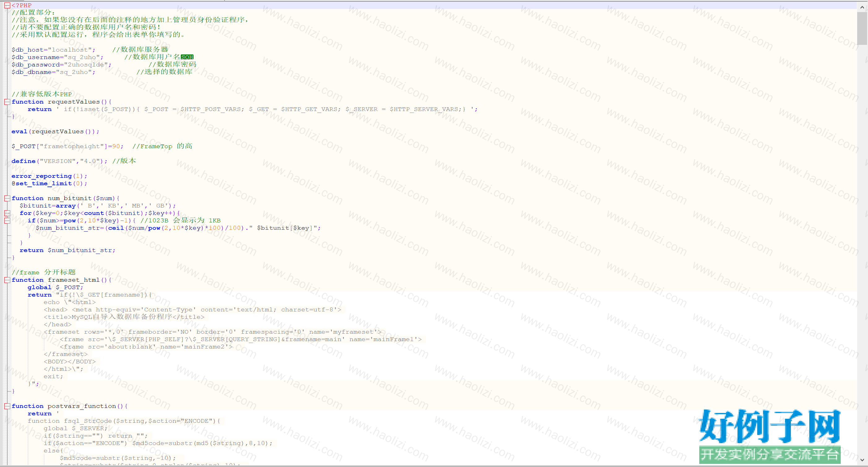Click the <?PHP opening tag
This screenshot has height=467, width=868.
click(21, 5)
